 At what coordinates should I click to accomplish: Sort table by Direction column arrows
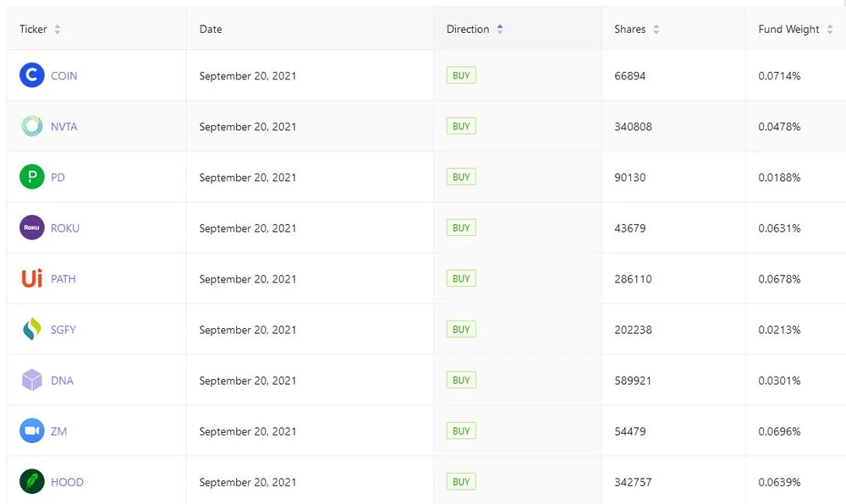coord(500,30)
